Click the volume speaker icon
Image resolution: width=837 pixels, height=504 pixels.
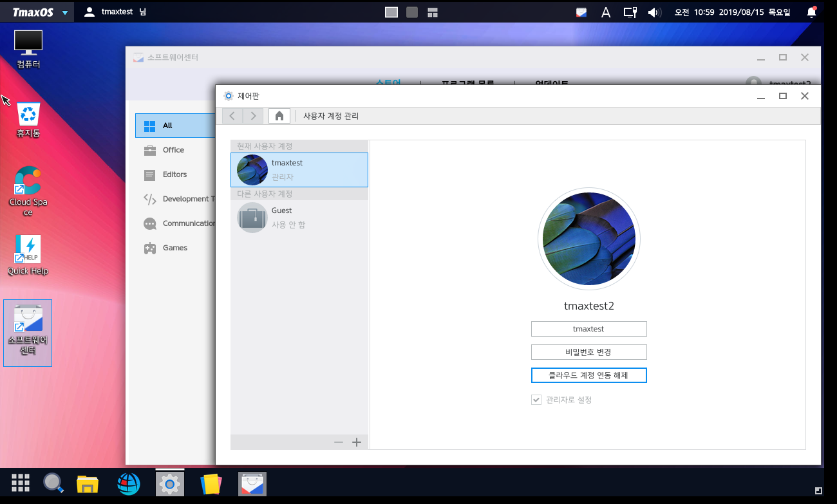(x=654, y=12)
